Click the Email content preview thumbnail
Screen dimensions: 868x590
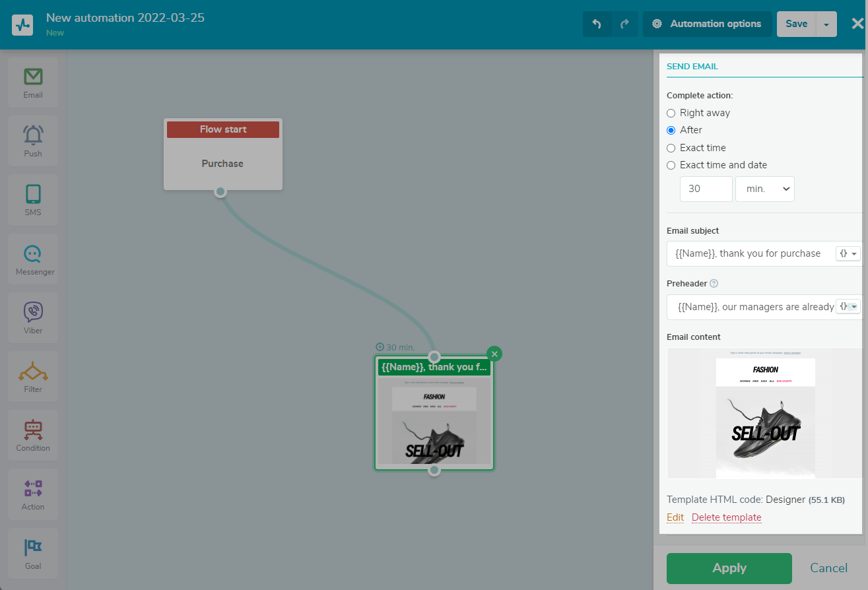click(764, 413)
